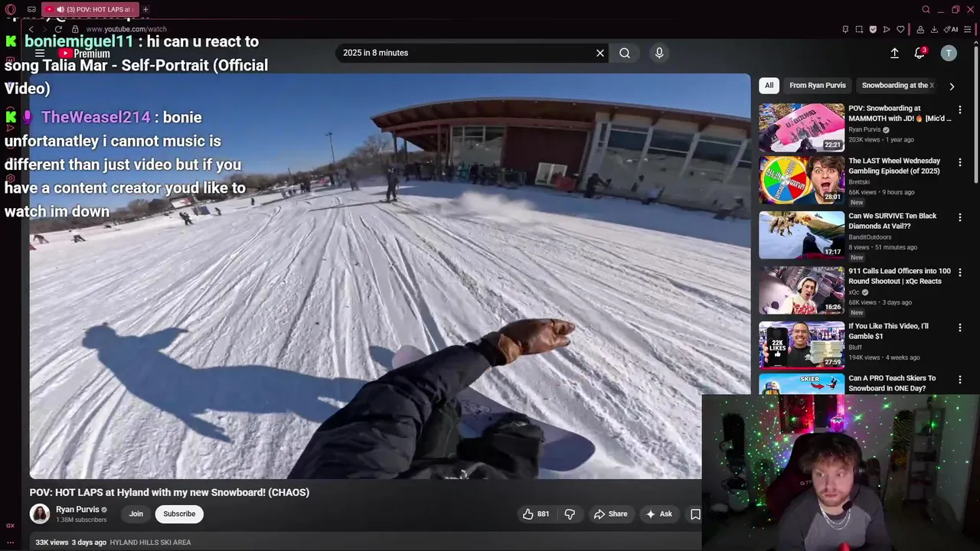
Task: Dislike the video
Action: coord(570,514)
